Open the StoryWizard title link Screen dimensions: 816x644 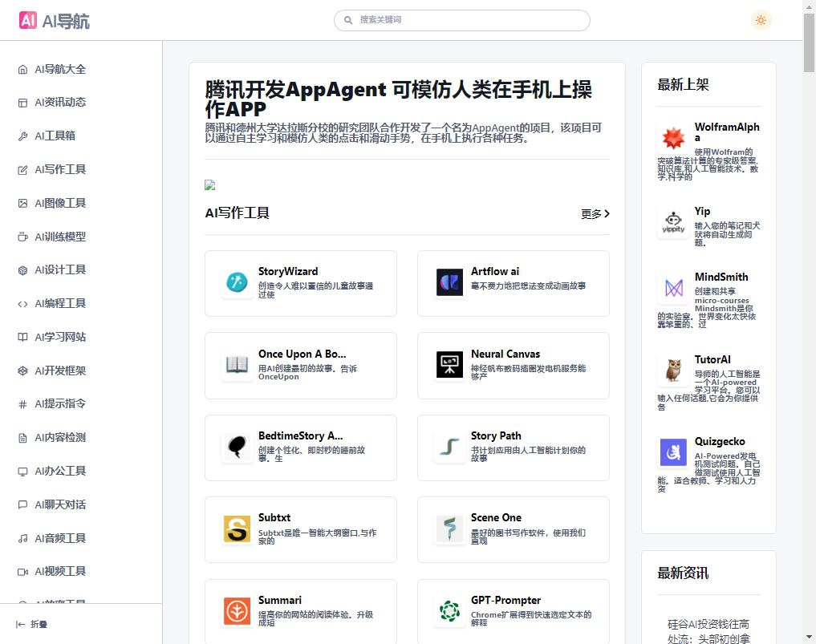(x=288, y=272)
